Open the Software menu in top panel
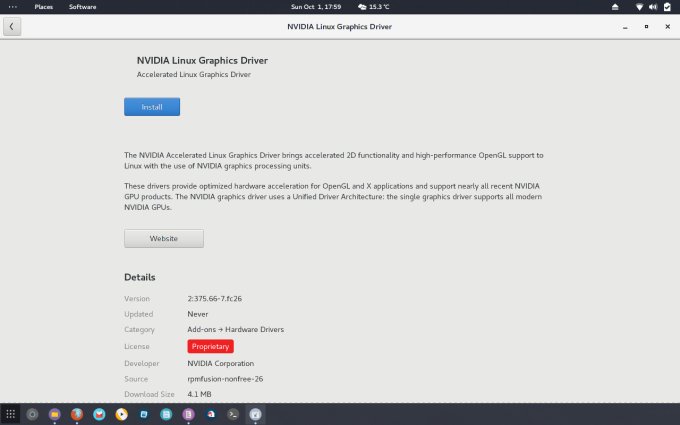This screenshot has width=680, height=425. click(x=82, y=7)
